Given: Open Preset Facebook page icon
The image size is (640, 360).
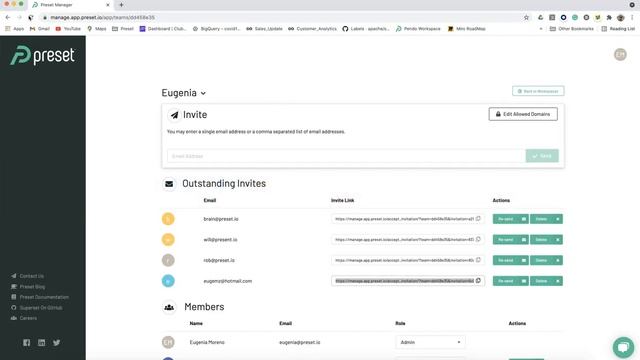Looking at the screenshot, I should point(27,342).
